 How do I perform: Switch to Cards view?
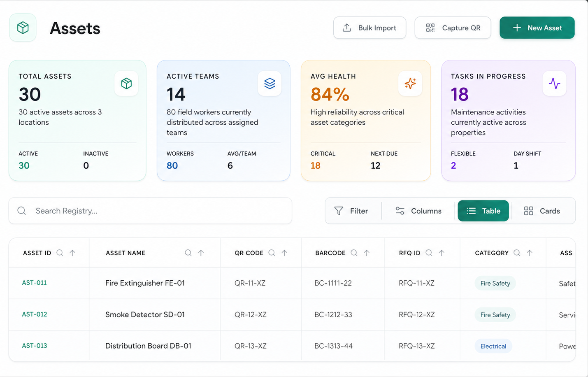542,211
